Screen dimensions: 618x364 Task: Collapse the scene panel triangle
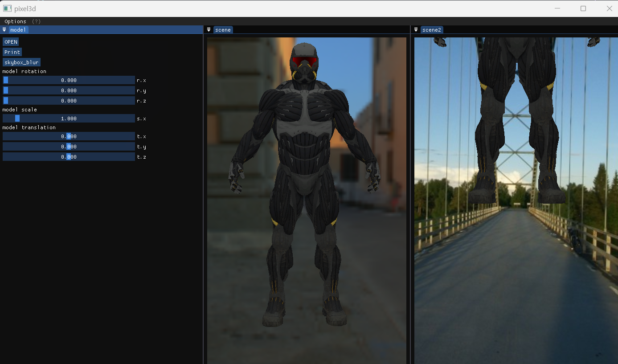209,30
